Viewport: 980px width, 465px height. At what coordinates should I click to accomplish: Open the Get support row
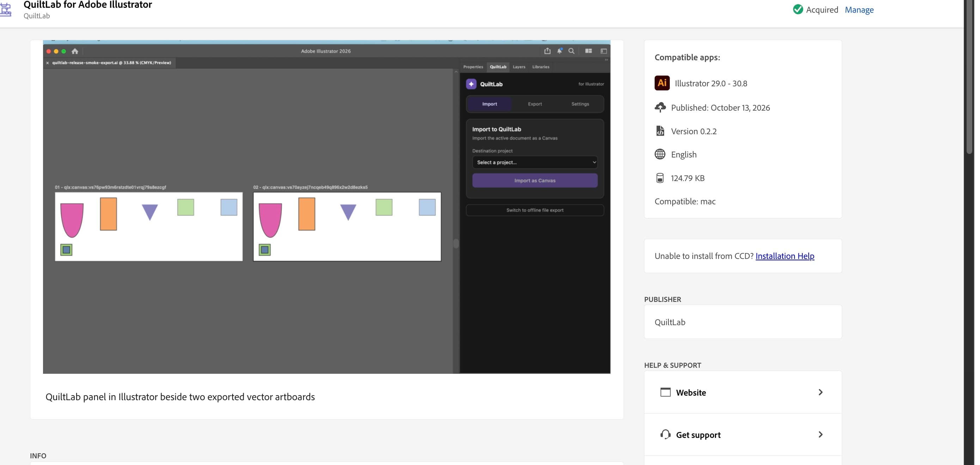(x=743, y=435)
